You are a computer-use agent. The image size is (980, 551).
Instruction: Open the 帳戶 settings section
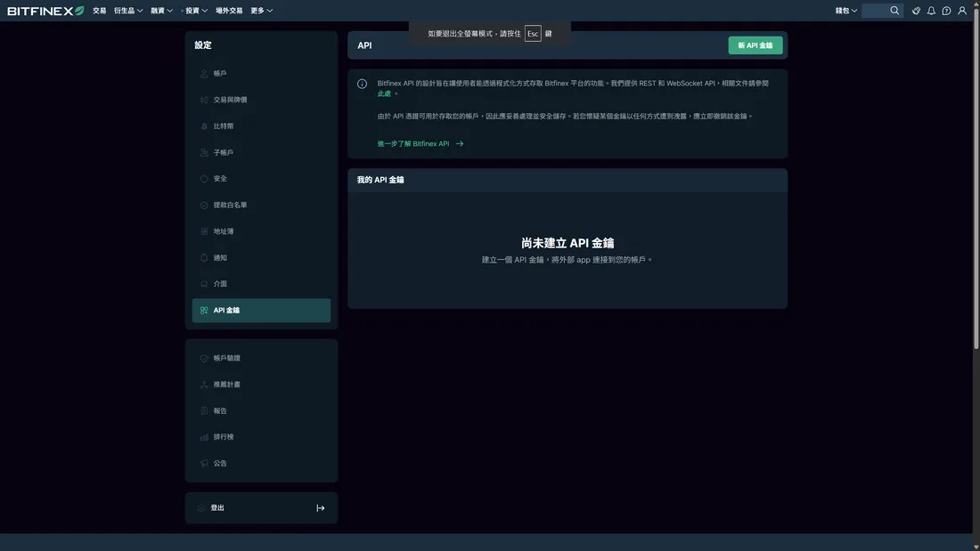[x=261, y=74]
